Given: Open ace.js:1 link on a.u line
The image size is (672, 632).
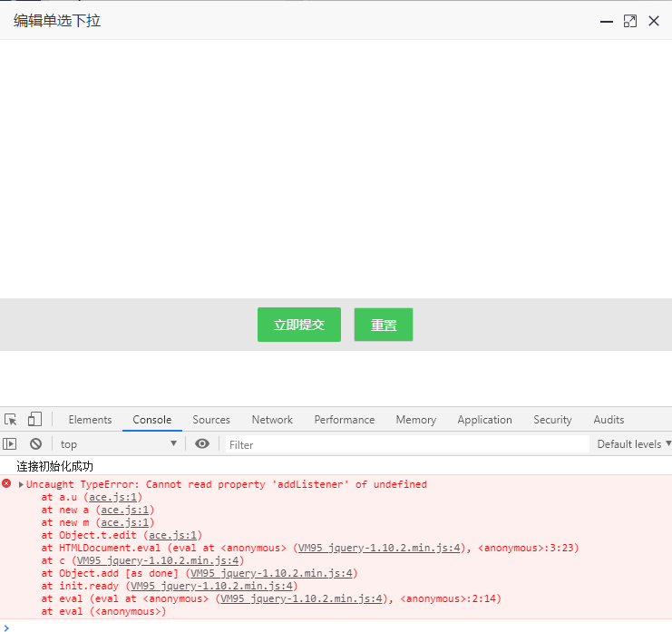Looking at the screenshot, I should pos(112,497).
